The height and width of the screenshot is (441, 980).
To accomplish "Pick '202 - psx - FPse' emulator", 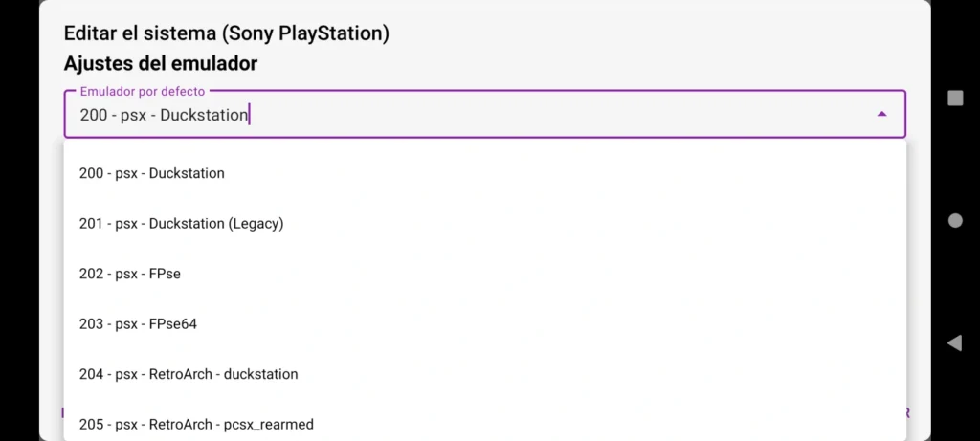I will [x=130, y=274].
